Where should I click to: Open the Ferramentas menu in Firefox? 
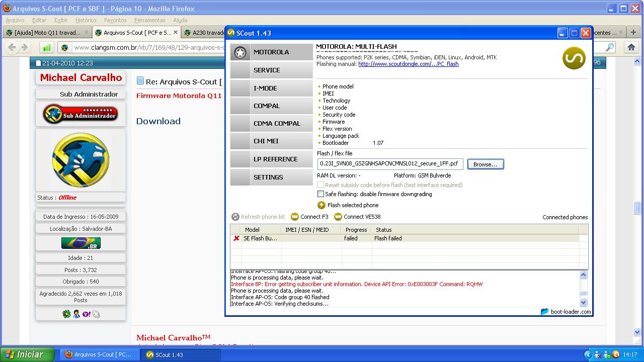click(150, 20)
